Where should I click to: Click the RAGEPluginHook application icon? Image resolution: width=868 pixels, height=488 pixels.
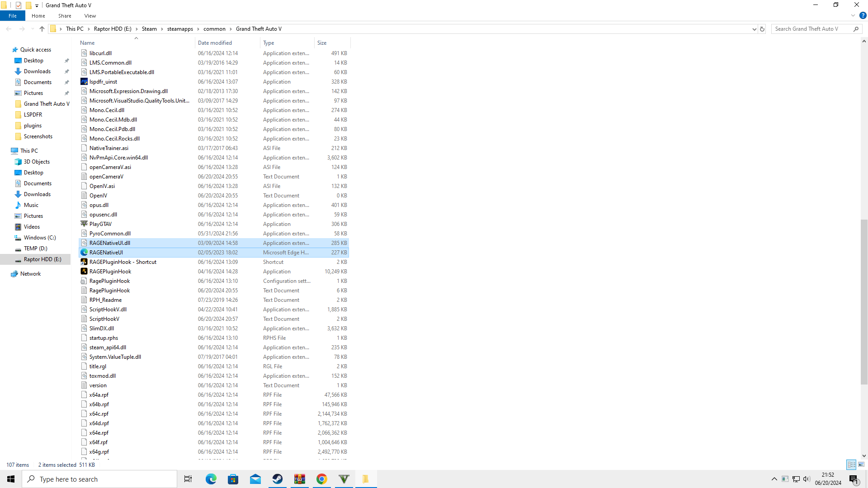coord(84,272)
